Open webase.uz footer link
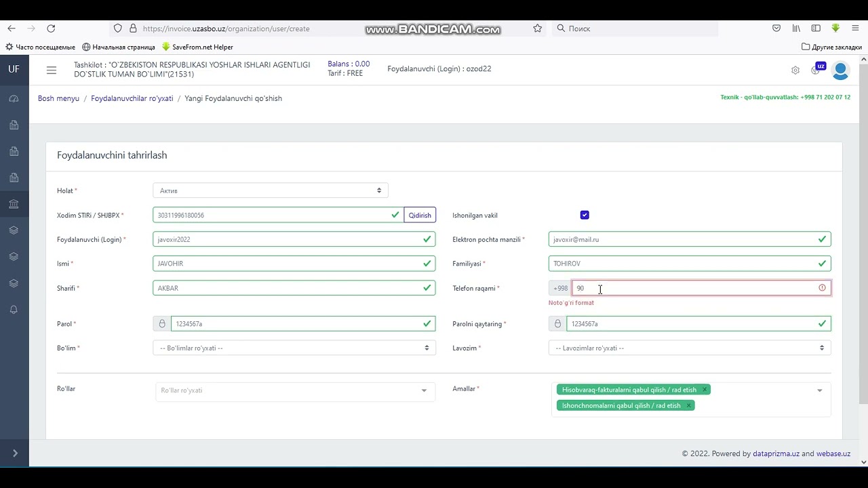The height and width of the screenshot is (488, 868). click(x=833, y=453)
